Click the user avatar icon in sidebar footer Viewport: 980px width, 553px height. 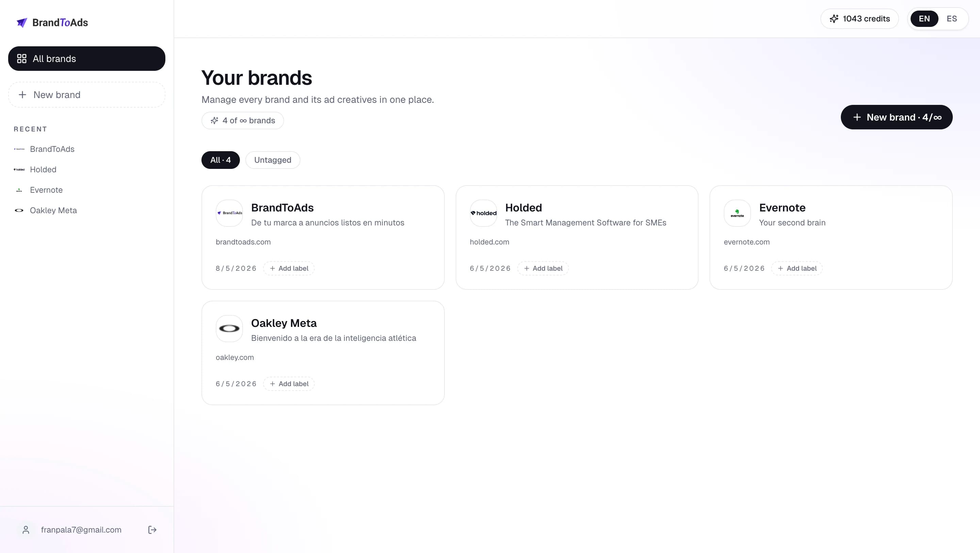[26, 530]
